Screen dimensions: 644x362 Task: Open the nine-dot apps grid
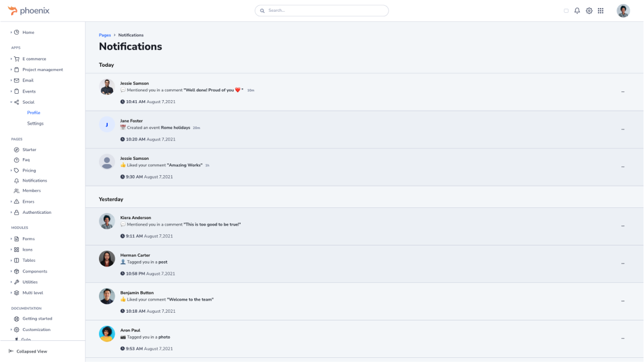tap(601, 11)
